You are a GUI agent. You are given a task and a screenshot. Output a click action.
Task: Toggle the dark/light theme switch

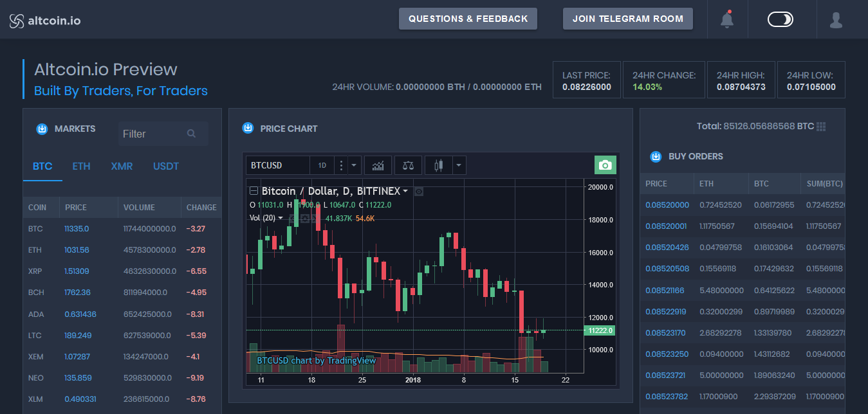(x=780, y=19)
